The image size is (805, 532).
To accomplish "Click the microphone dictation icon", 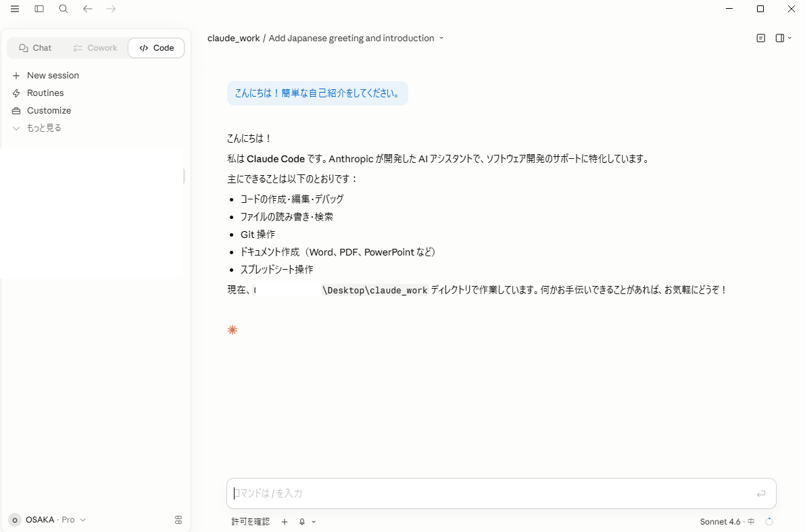I will (x=302, y=522).
